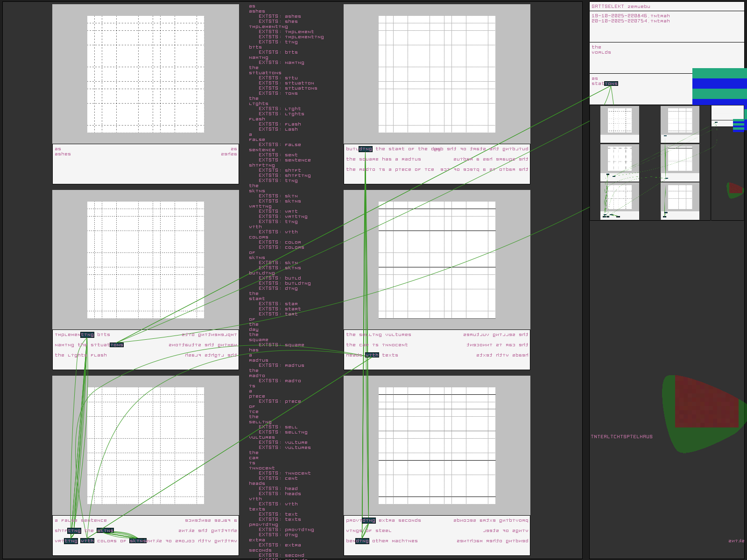Open the 20-10-2025-220754.intrah file entry
The height and width of the screenshot is (560, 747).
click(x=630, y=21)
